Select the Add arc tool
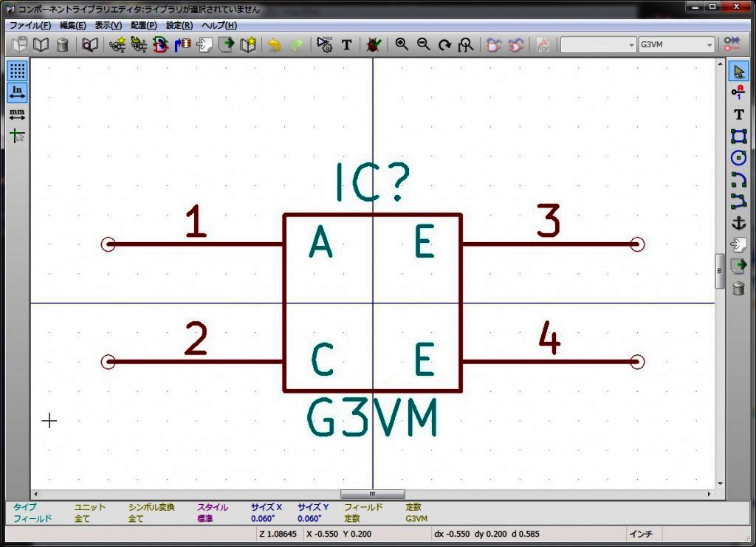756x547 pixels. tap(738, 179)
